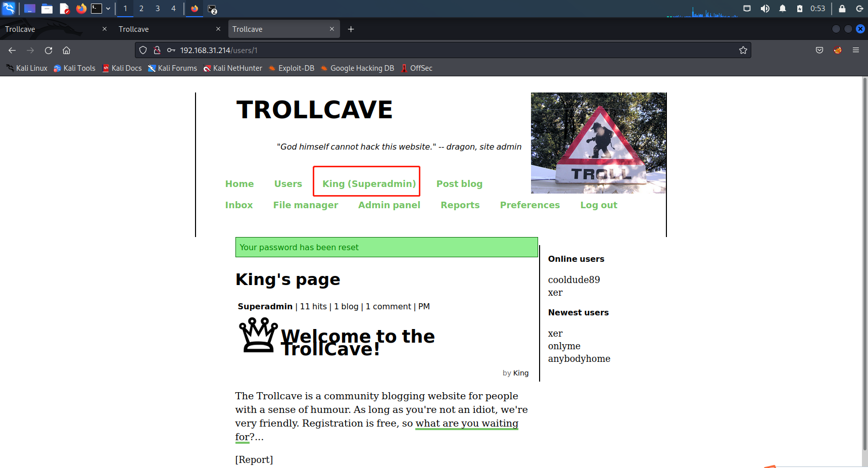Bookmark this page with the star

pyautogui.click(x=743, y=50)
